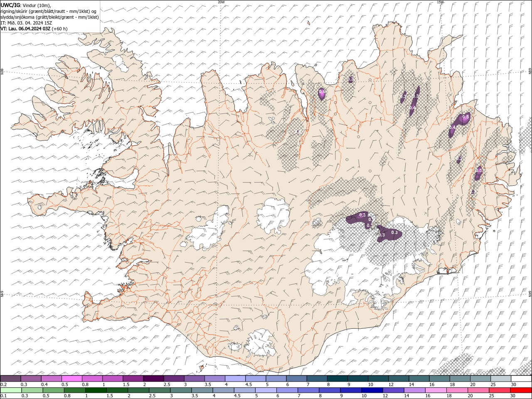
Task: Click the '15W' longitude label at the map's upper edge
Action: [x=440, y=2]
